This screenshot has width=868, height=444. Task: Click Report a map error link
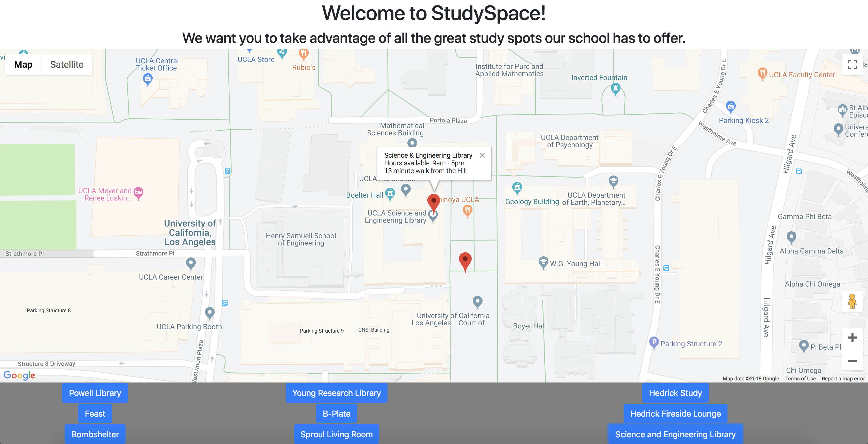[x=843, y=379]
